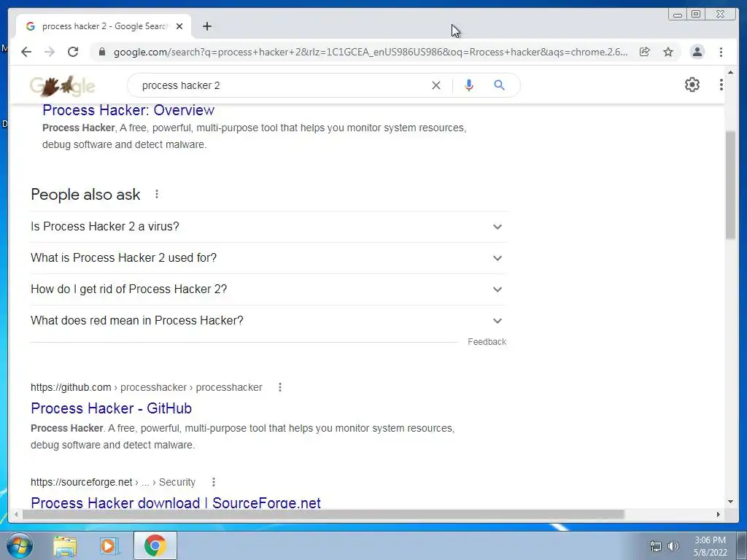Select the process hacker 2 Google Search tab

(x=104, y=26)
